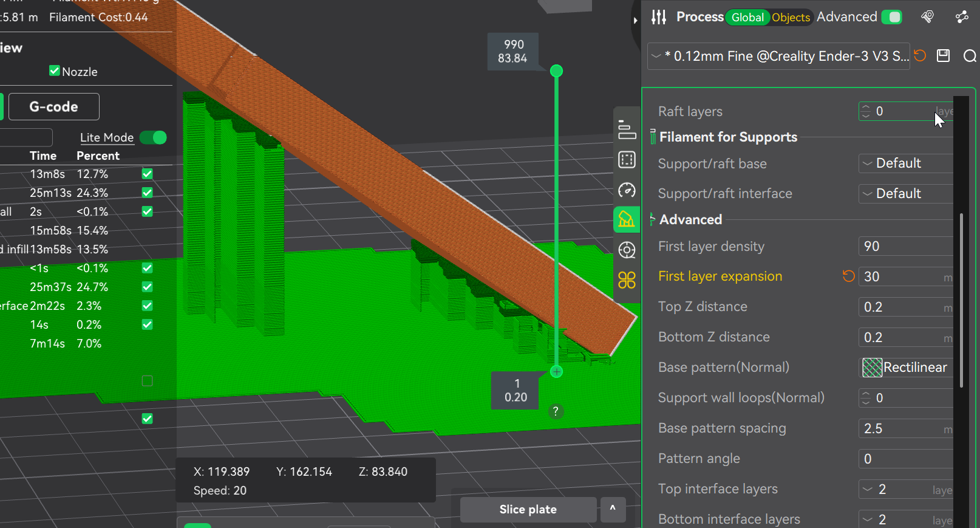Click the top handle of layer slider
Viewport: 980px width, 528px height.
(556, 71)
